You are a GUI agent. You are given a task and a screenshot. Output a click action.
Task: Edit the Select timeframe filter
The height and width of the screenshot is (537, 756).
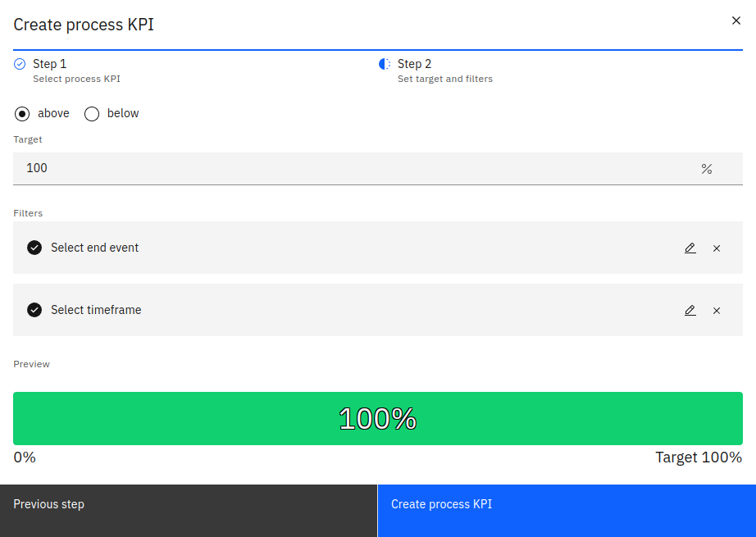[x=690, y=310]
